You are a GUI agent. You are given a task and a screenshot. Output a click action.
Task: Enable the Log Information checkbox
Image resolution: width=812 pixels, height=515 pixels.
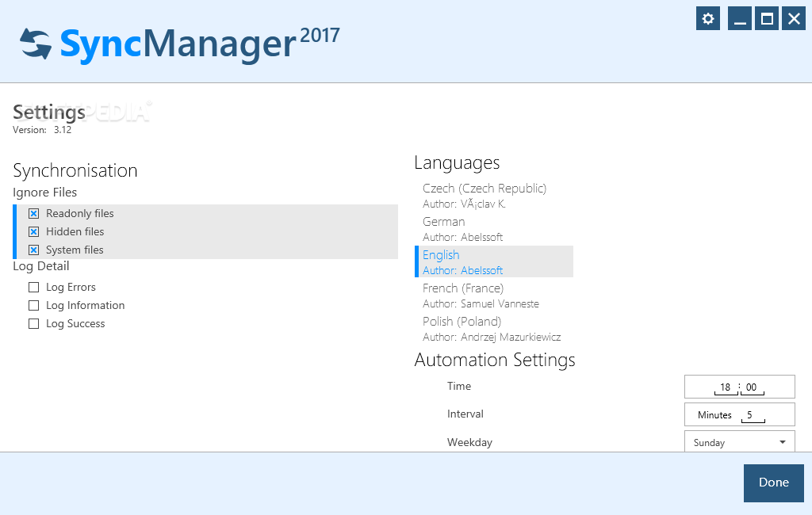pyautogui.click(x=33, y=305)
